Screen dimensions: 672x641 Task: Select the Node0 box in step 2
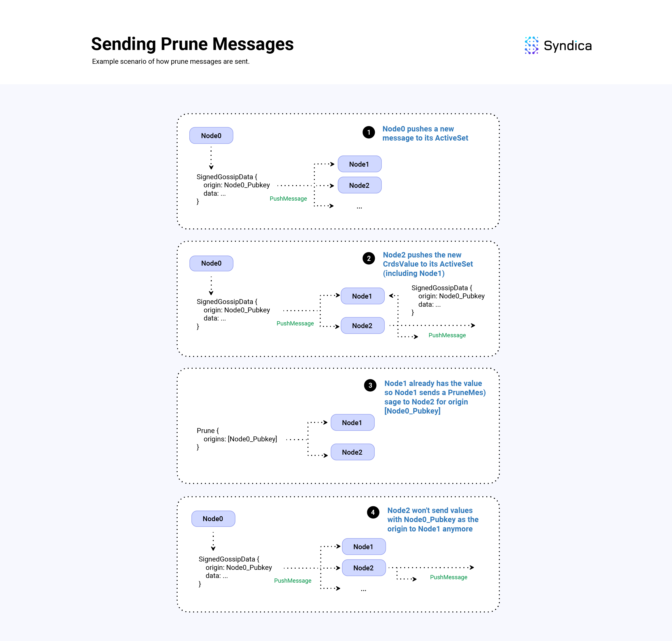tap(211, 263)
